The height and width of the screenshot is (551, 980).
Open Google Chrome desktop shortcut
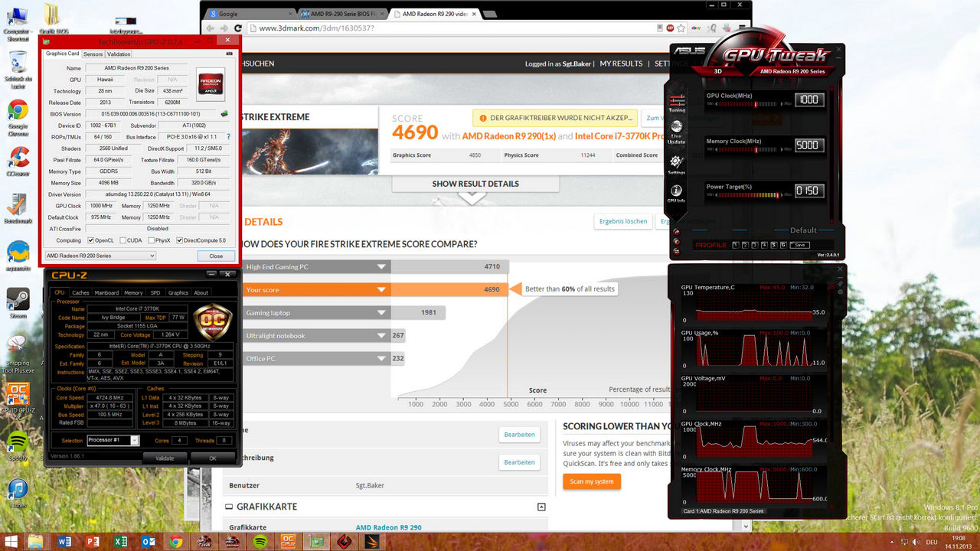(x=18, y=116)
